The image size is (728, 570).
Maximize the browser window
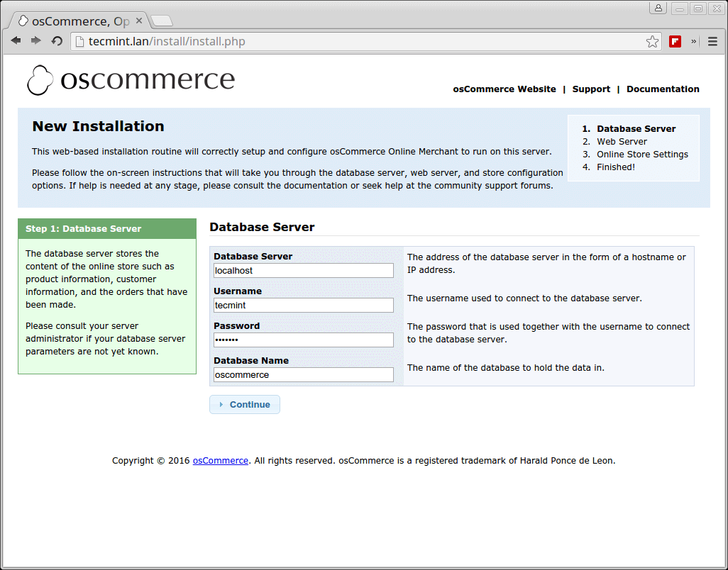(697, 9)
